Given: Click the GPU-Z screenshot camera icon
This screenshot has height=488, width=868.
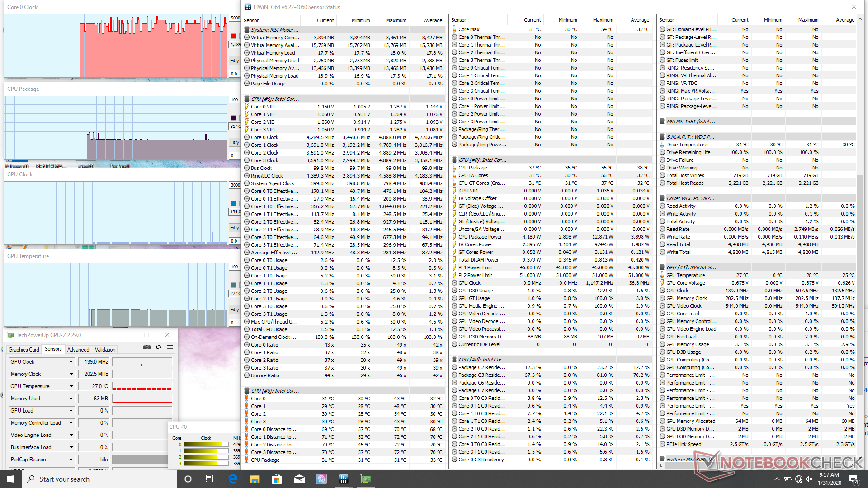Looking at the screenshot, I should point(147,347).
